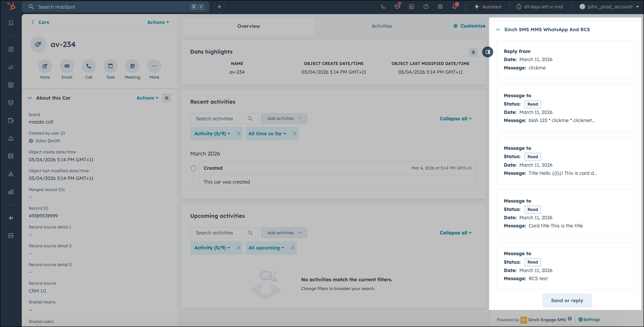
Task: Click Search activities field in Recent activities
Action: coord(224,119)
